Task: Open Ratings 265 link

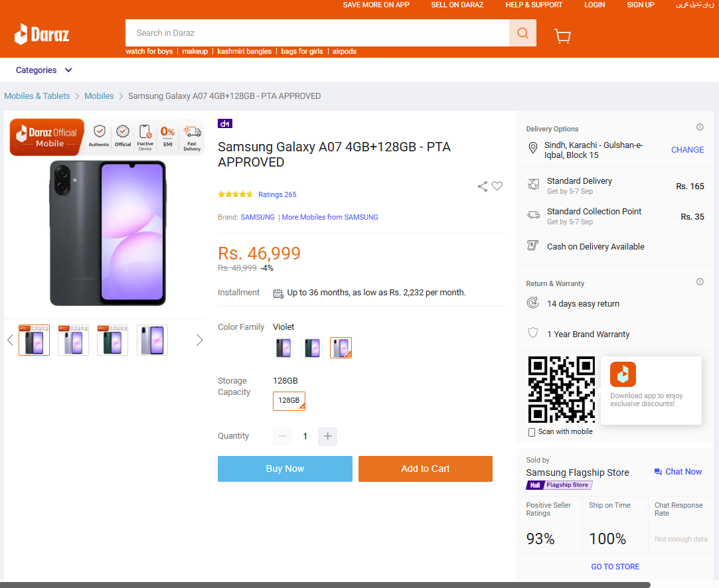Action: point(278,194)
